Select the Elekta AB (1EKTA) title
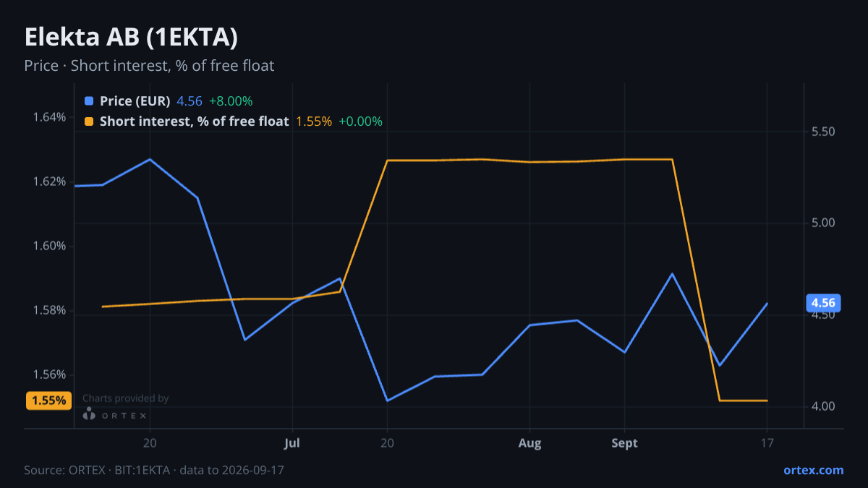The image size is (868, 488). click(x=131, y=38)
